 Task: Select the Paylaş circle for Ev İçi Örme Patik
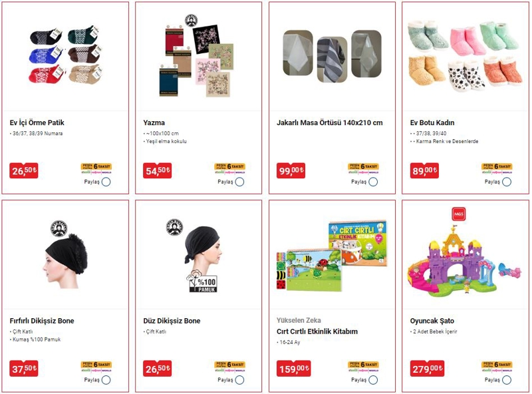pos(106,182)
